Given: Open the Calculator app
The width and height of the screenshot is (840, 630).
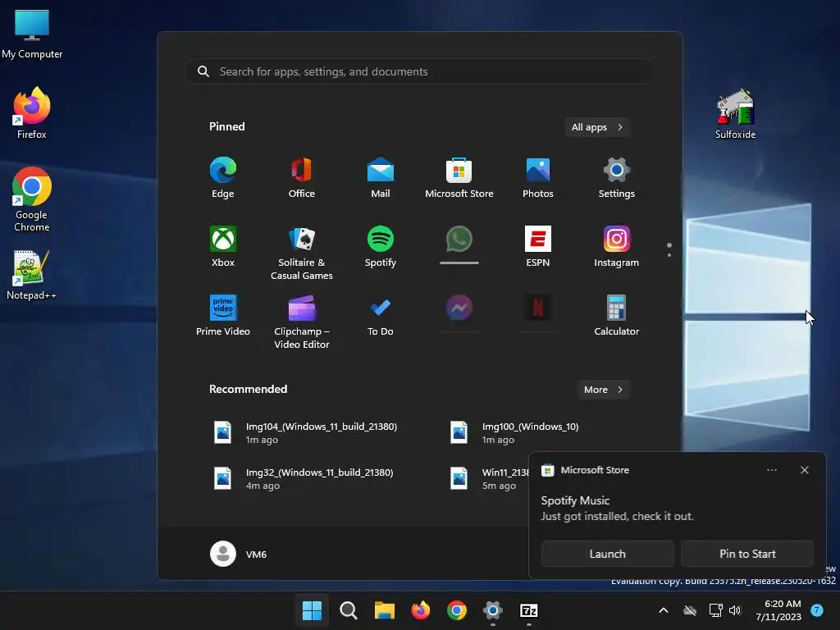Looking at the screenshot, I should (617, 316).
